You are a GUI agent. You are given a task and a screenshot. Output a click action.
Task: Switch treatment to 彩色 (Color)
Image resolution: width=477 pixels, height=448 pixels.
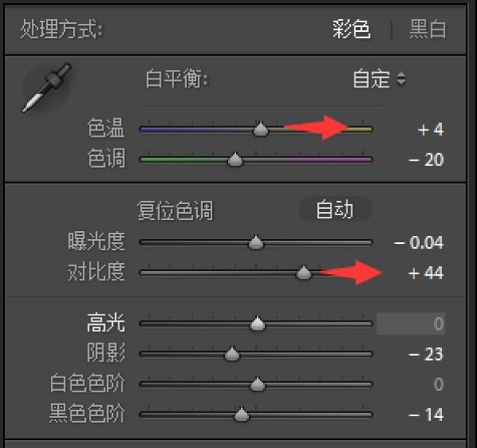351,29
